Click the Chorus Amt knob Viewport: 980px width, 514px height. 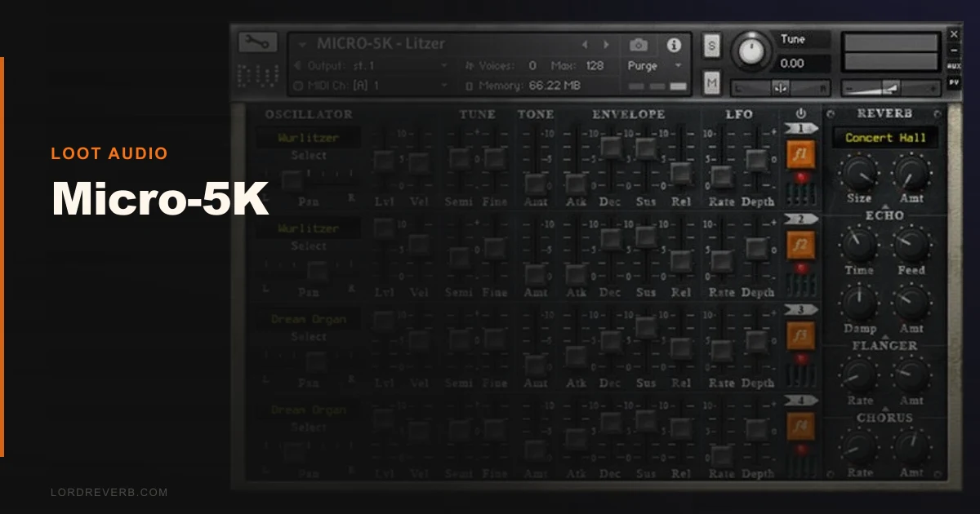pos(911,447)
